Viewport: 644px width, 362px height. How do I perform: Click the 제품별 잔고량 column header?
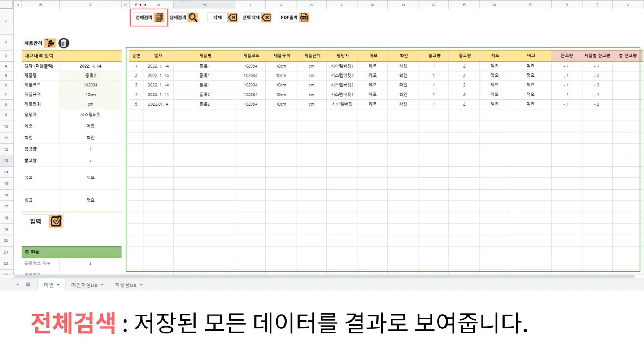pos(597,56)
